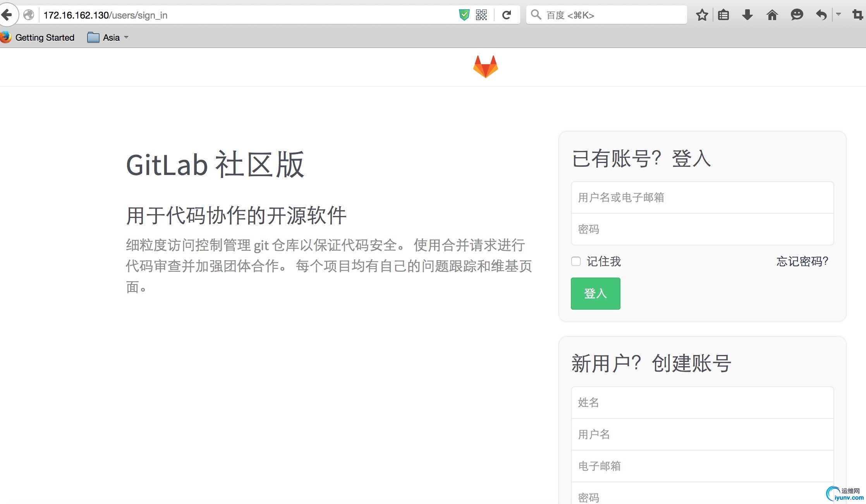This screenshot has width=866, height=504.
Task: Click the 用户名 registration field
Action: (x=702, y=434)
